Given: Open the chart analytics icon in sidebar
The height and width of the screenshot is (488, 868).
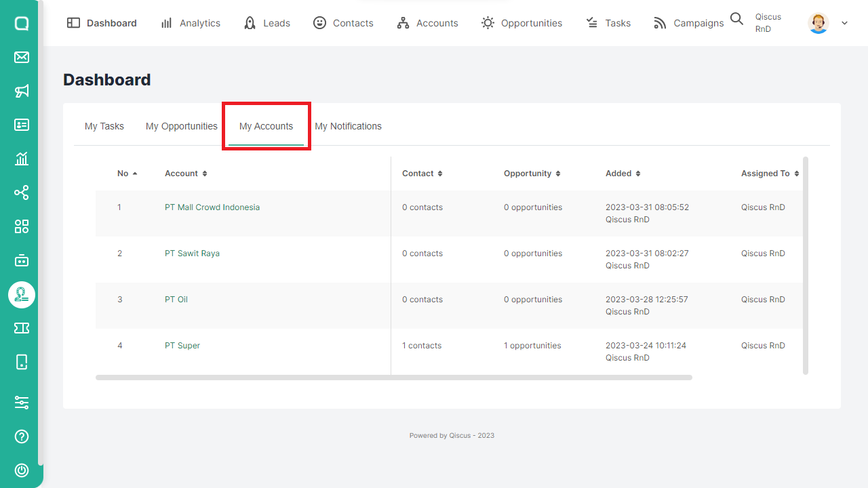Looking at the screenshot, I should pos(22,159).
